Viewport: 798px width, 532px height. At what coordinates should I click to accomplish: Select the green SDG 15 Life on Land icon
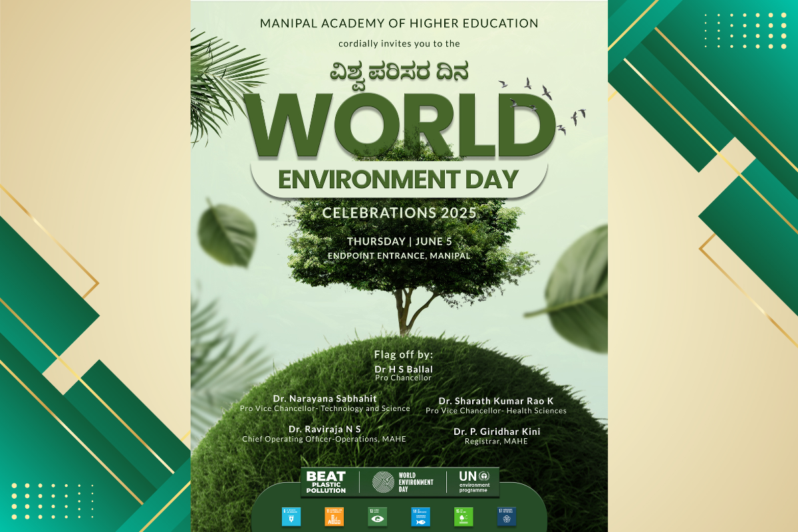464,516
